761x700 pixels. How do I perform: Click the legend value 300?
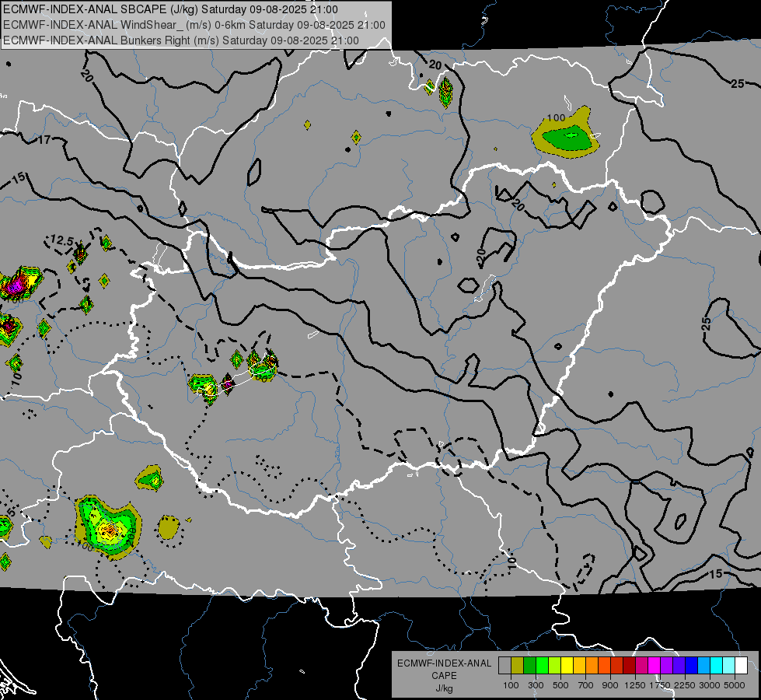536,685
